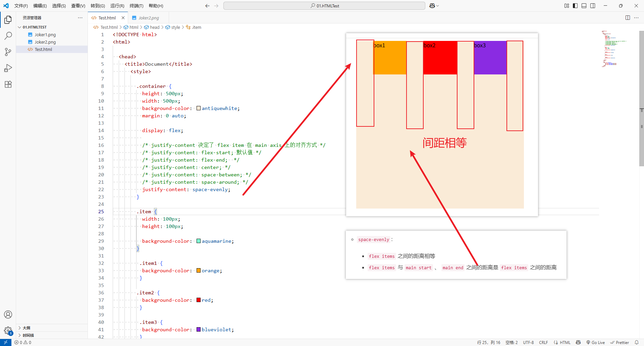Open editor More Actions ellipsis
Screen dimensions: 644x346
636,18
